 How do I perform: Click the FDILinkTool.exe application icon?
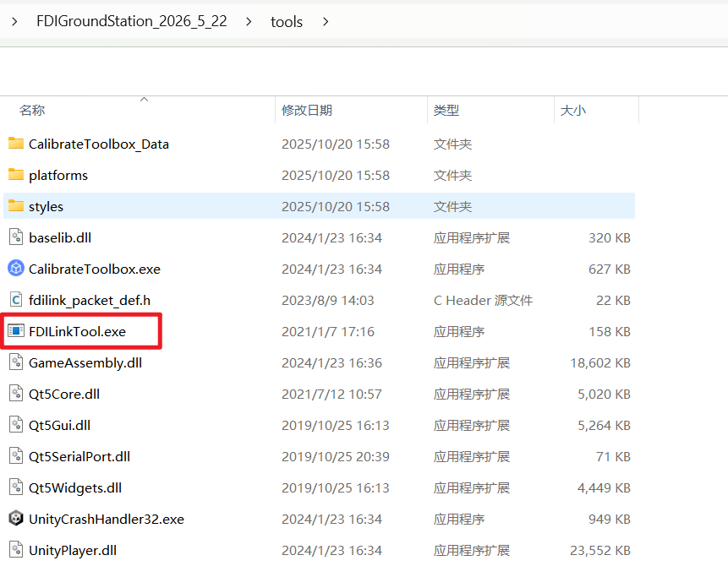16,330
